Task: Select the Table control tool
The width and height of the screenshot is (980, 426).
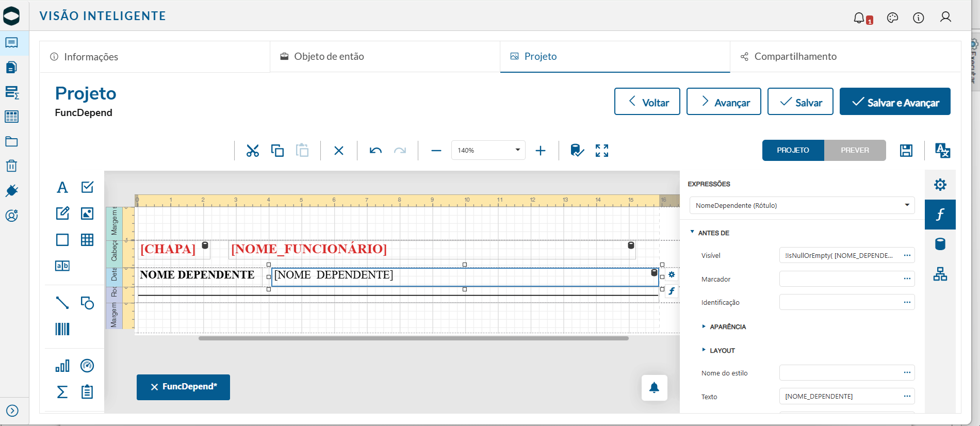Action: [87, 240]
